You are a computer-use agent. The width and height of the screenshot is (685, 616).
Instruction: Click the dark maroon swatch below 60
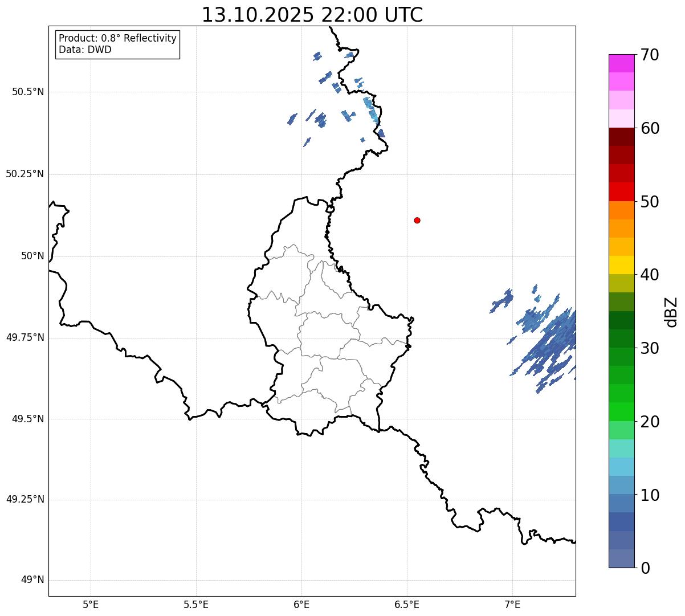tap(621, 137)
